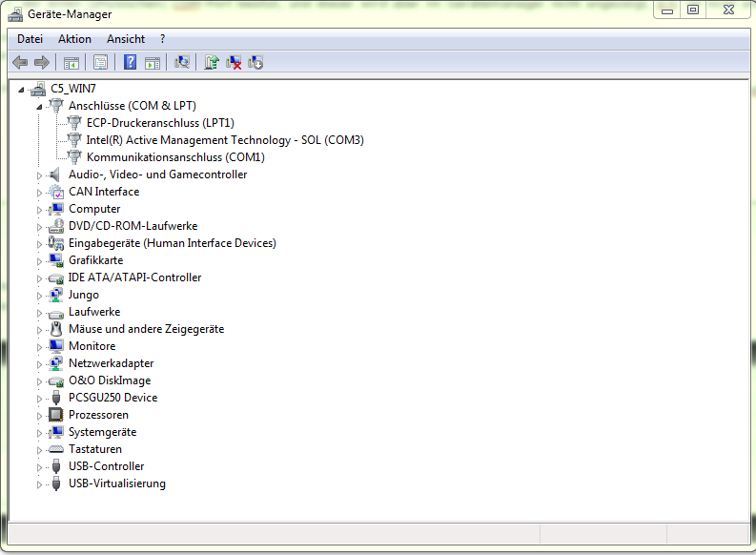
Task: Expand the Monitore category
Action: 39,347
